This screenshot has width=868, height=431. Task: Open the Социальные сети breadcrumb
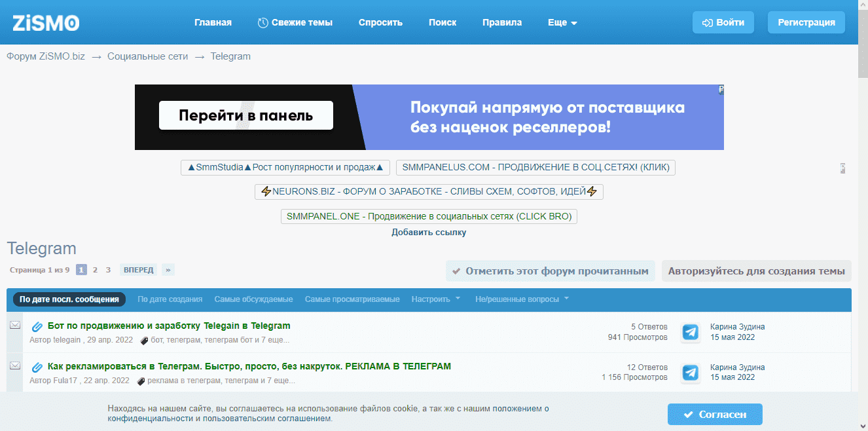[x=148, y=56]
